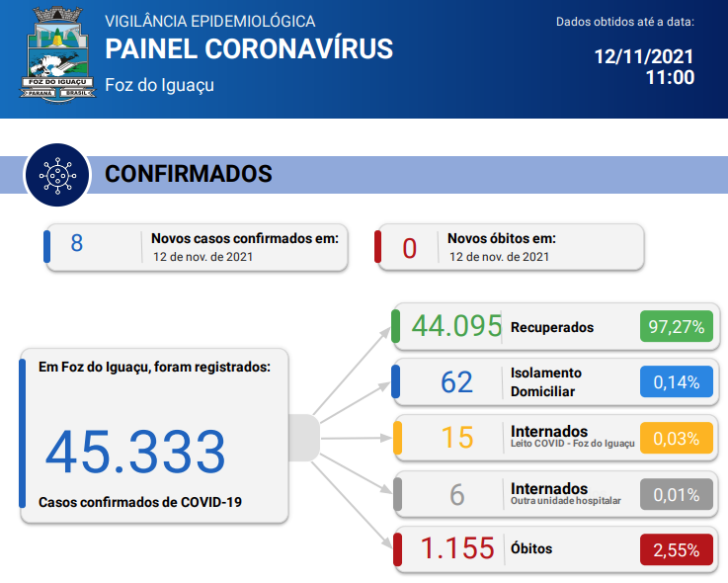Click the CONFIRMADOS section heading
The width and height of the screenshot is (728, 583).
(189, 174)
